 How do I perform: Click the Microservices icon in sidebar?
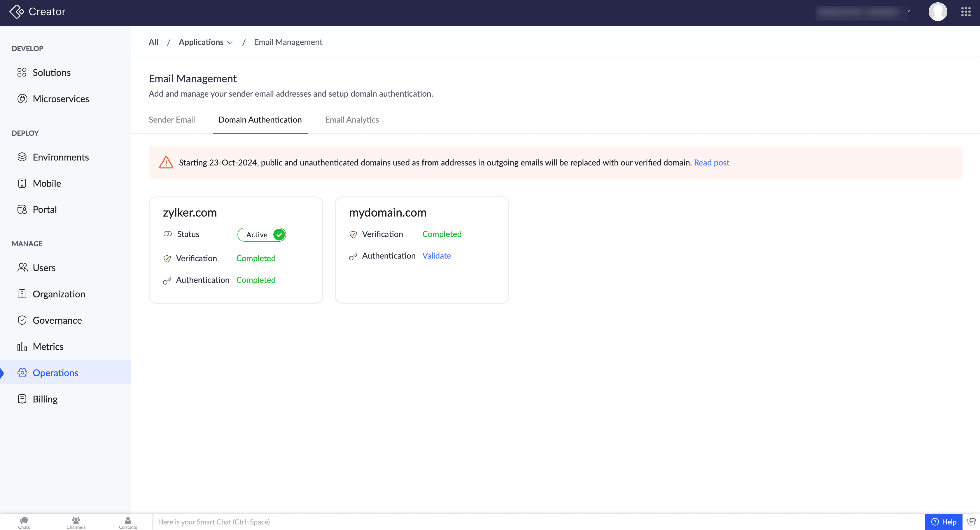pyautogui.click(x=22, y=99)
